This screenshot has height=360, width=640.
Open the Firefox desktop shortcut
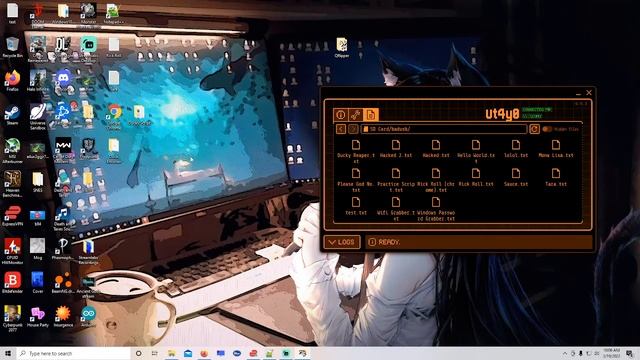(x=12, y=81)
